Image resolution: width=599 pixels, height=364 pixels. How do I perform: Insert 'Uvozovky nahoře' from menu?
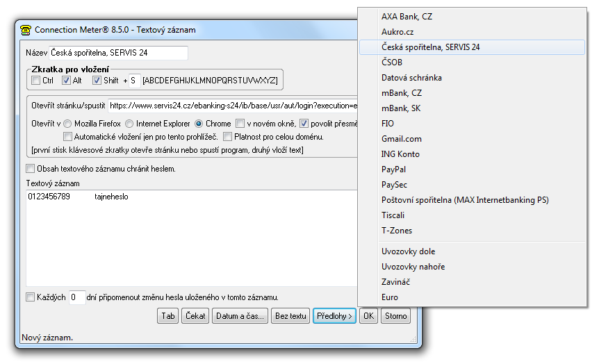[472, 267]
